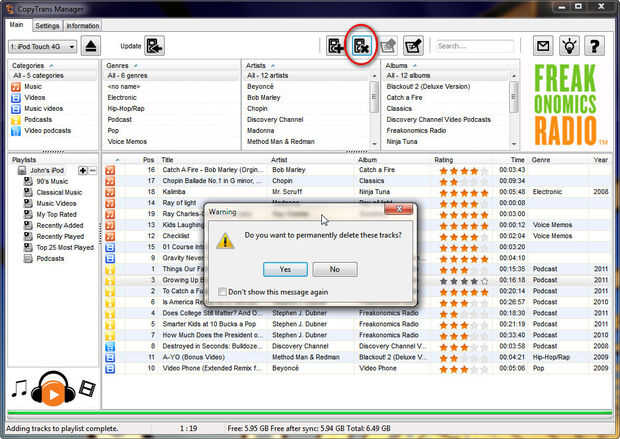Set star rating on A-YO track

pyautogui.click(x=463, y=358)
